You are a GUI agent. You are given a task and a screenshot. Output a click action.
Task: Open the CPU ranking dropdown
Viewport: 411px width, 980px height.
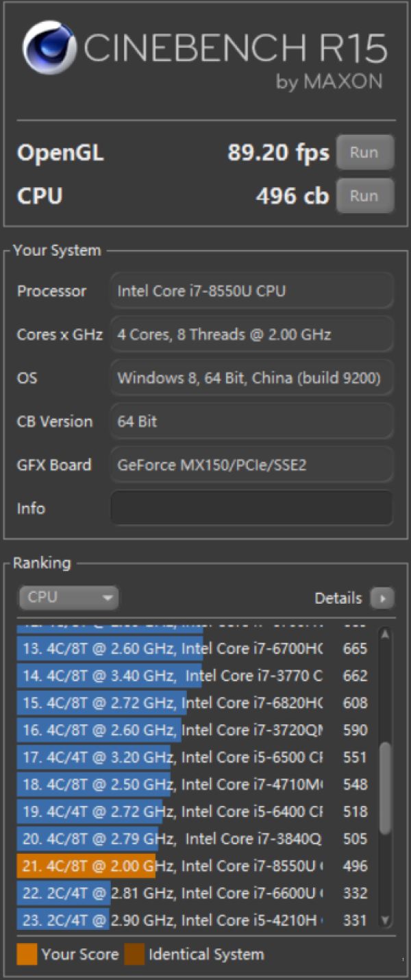coord(68,598)
